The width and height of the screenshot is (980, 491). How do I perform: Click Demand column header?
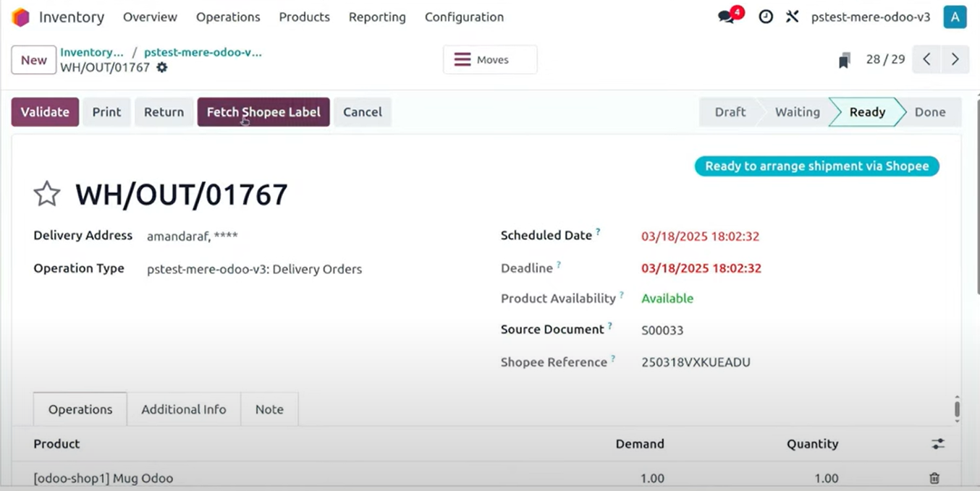[x=640, y=444]
